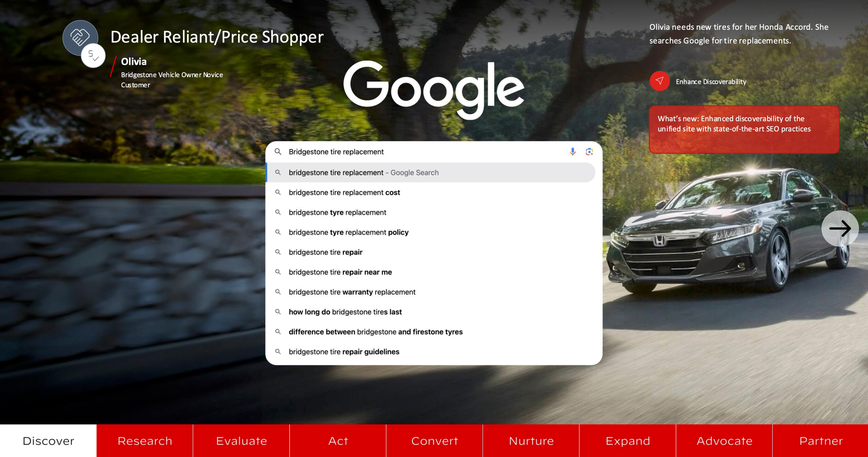Click magnifier icon beside 'tyre replacement policy'
Image resolution: width=868 pixels, height=457 pixels.
pos(278,232)
